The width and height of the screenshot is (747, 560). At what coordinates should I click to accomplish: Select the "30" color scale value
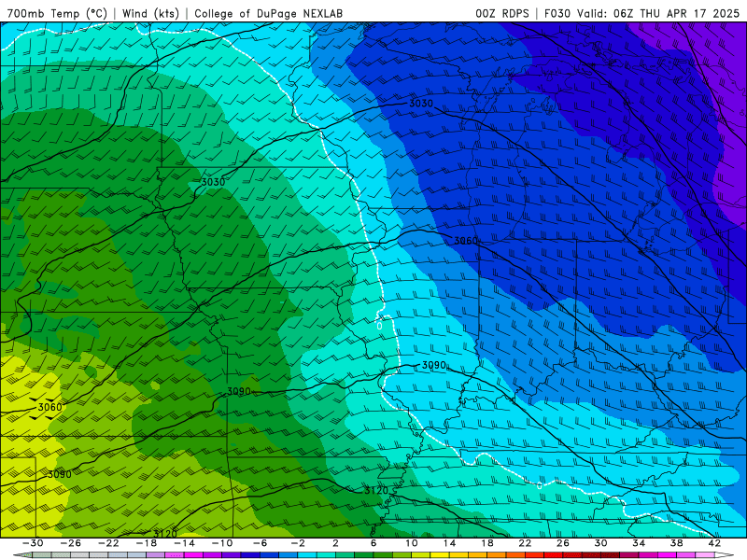(x=600, y=543)
